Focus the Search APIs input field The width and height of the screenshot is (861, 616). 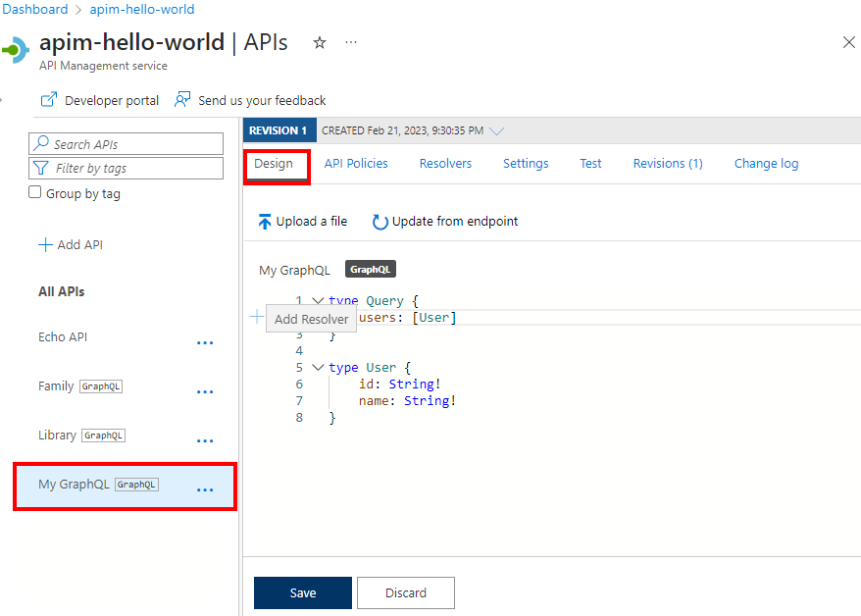(126, 144)
